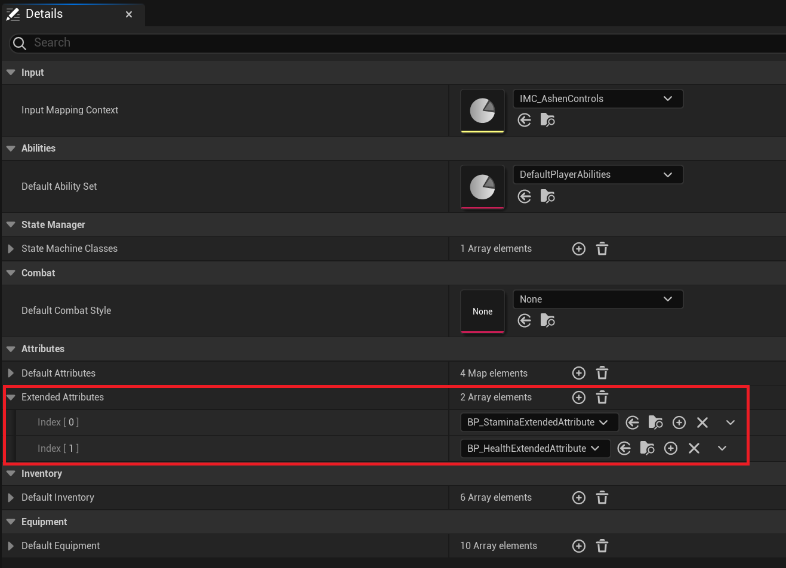Viewport: 786px width, 568px height.
Task: Create new blueprint for Index 1 attribute
Action: [x=671, y=449]
